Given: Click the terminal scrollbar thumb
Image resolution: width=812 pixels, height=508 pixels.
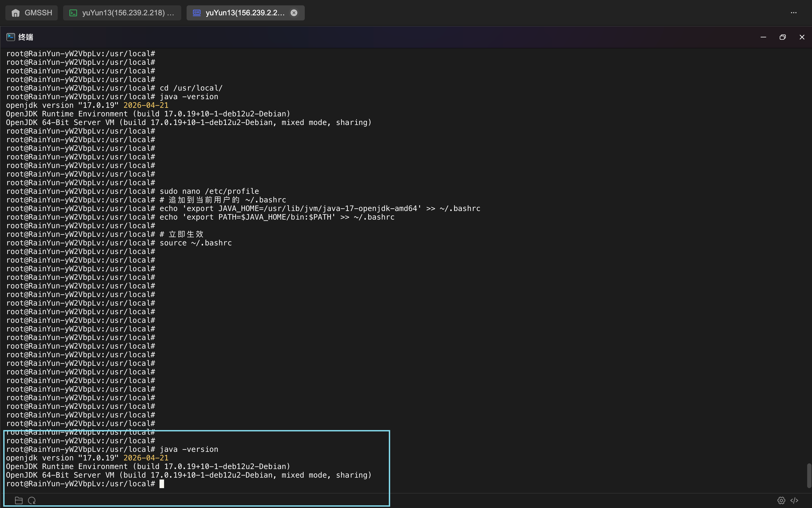Looking at the screenshot, I should (x=809, y=475).
